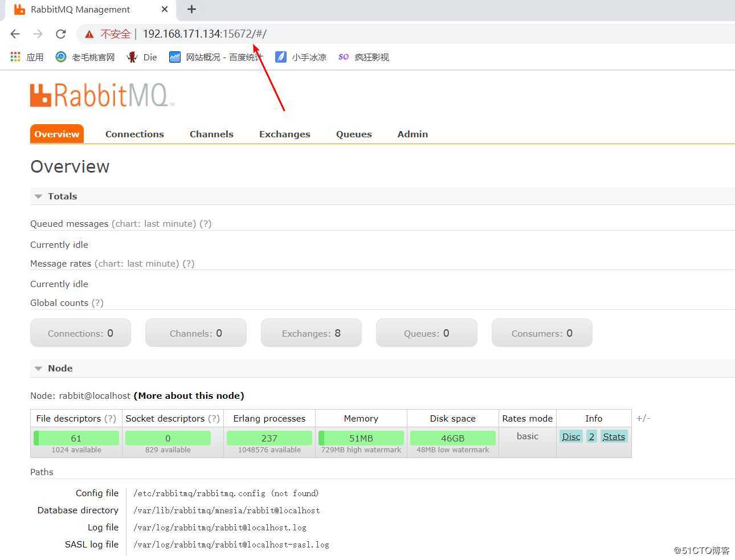Click the Disk space 46GB usage bar
Image resolution: width=735 pixels, height=560 pixels.
tap(453, 438)
